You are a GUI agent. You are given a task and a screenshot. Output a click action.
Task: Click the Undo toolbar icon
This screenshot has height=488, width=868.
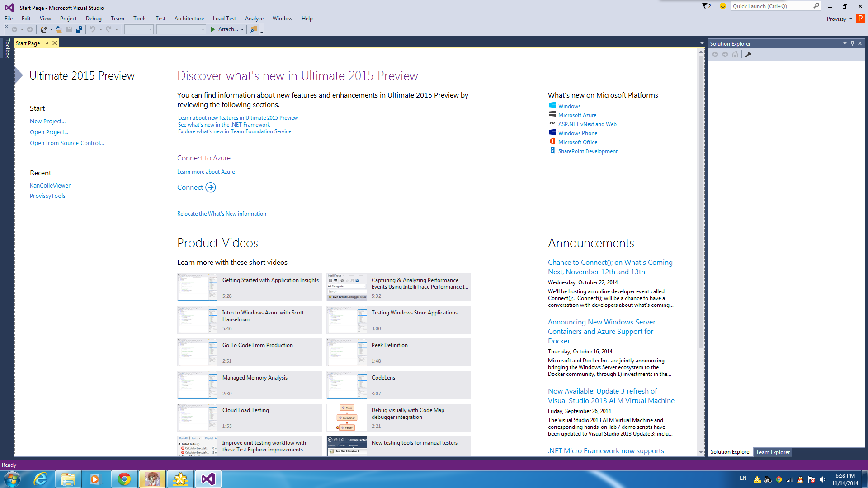[93, 29]
